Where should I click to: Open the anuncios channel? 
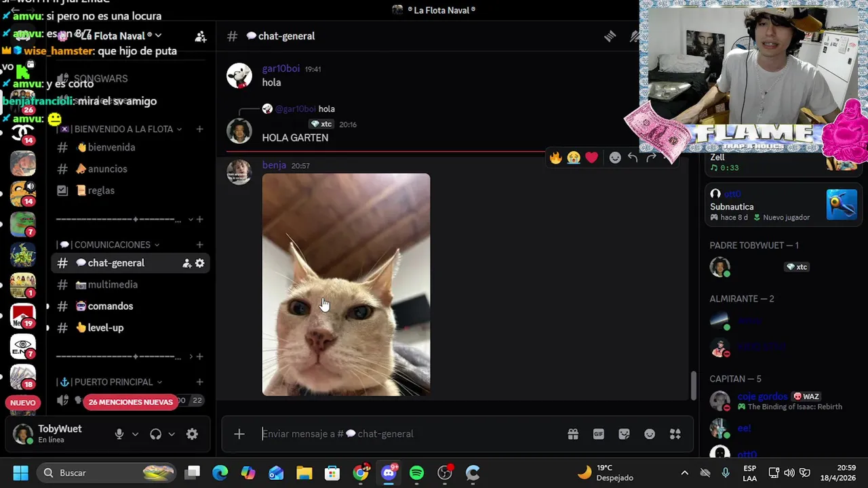pyautogui.click(x=130, y=169)
